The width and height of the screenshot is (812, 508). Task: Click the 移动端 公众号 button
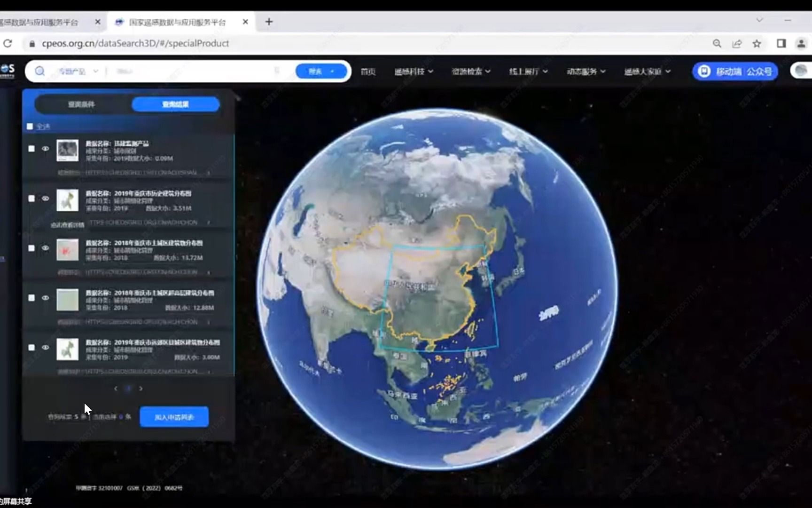tap(735, 71)
